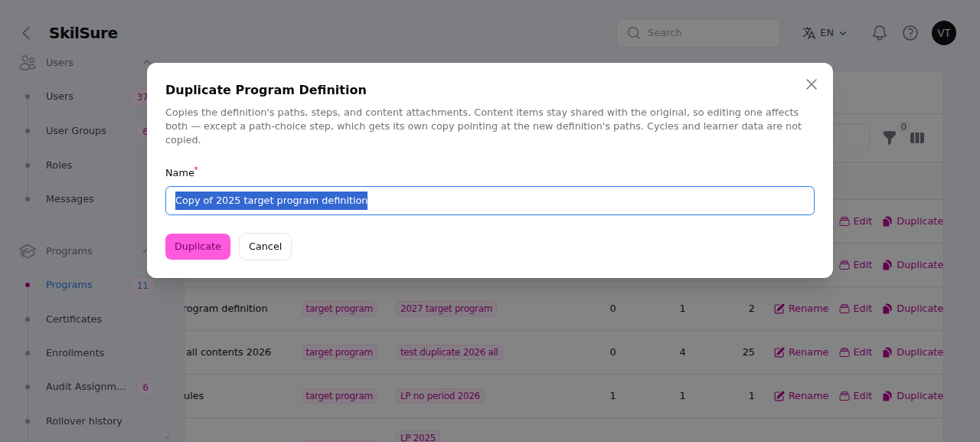980x442 pixels.
Task: Click the Users group icon in sidebar
Action: [28, 63]
